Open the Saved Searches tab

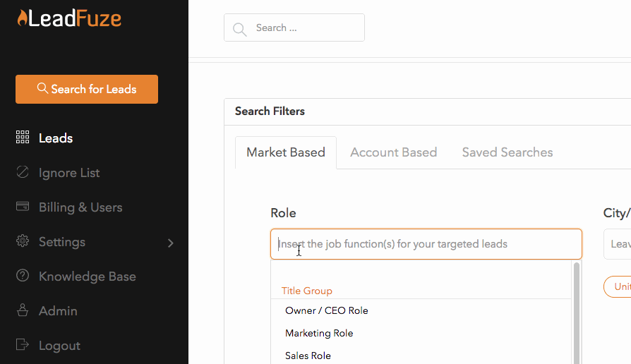click(x=507, y=152)
